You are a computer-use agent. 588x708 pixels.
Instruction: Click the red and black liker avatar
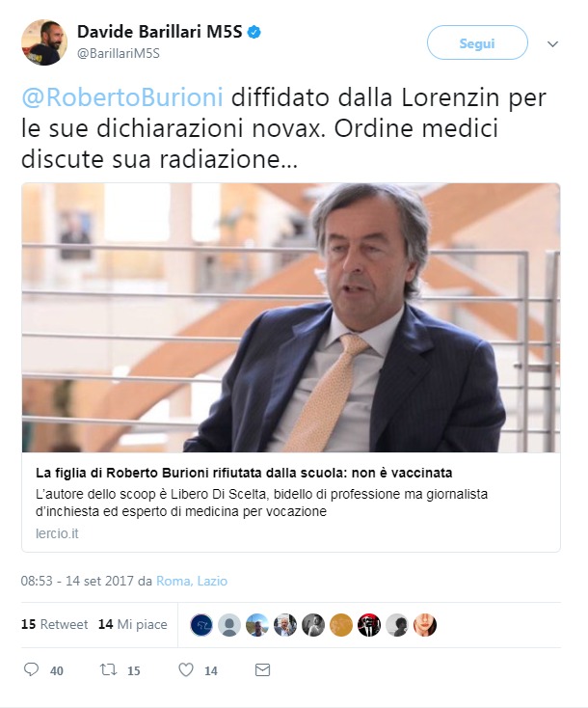(369, 625)
